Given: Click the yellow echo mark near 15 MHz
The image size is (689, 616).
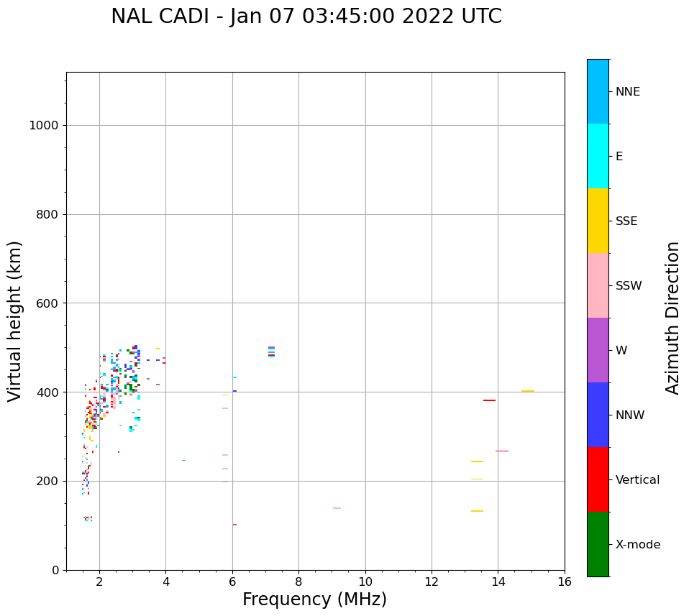Looking at the screenshot, I should coord(528,391).
